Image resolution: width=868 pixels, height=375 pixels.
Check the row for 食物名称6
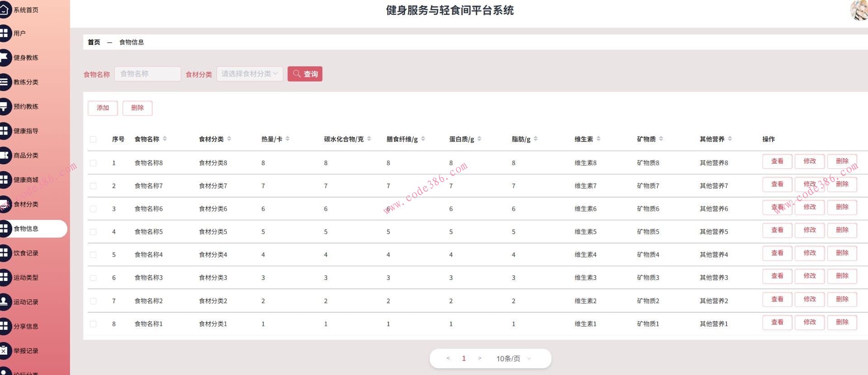(93, 209)
